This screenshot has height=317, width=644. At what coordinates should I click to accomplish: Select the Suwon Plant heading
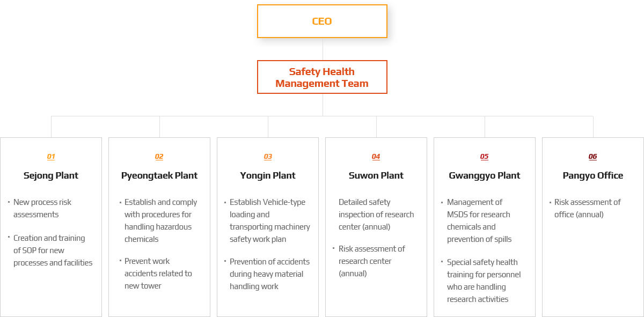coord(376,175)
